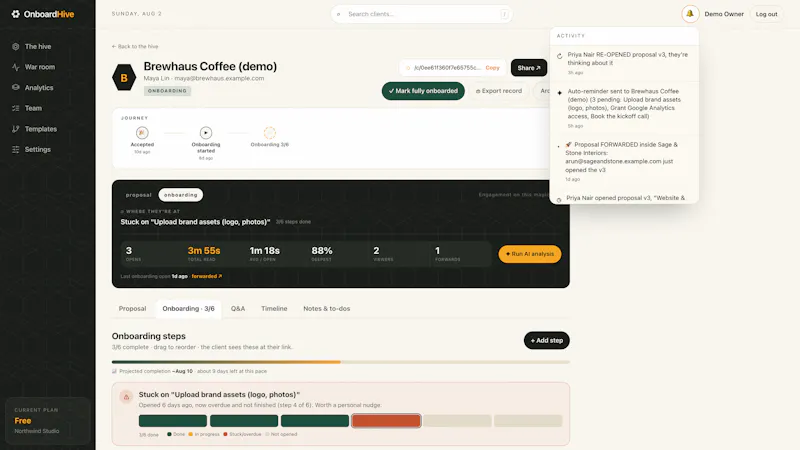
Task: Click Onboarding started journey icon
Action: click(x=206, y=133)
